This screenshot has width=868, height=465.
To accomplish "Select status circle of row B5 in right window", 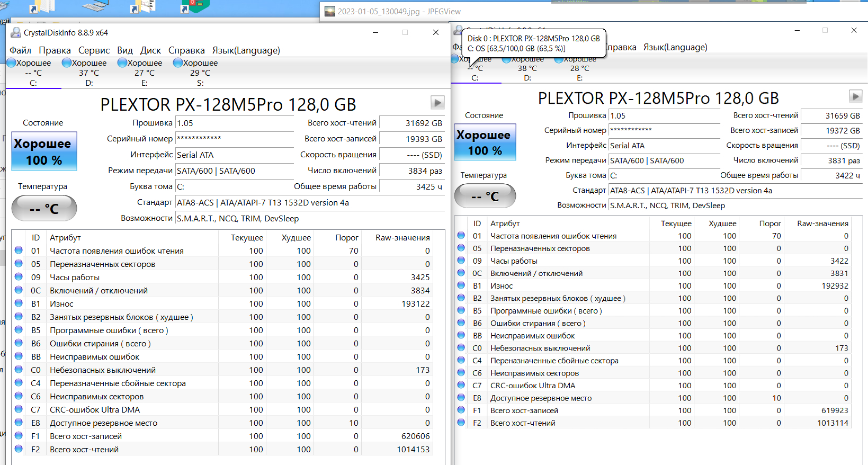I will [x=461, y=310].
